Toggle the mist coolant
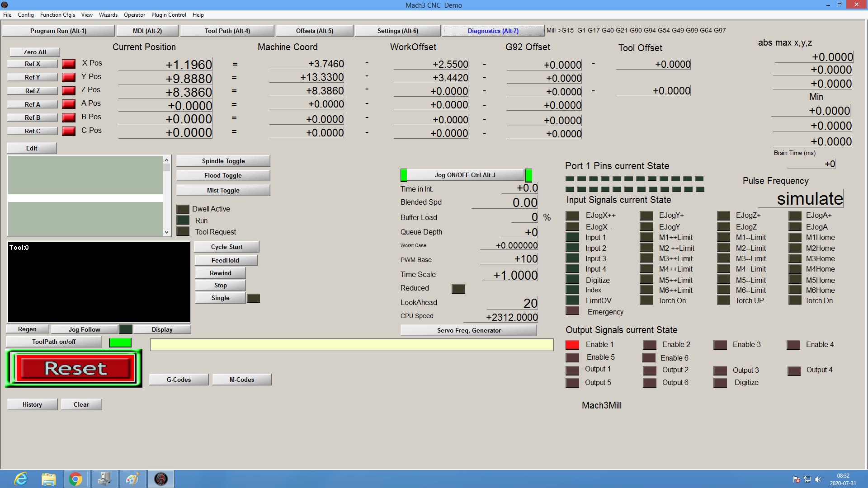 click(x=223, y=190)
